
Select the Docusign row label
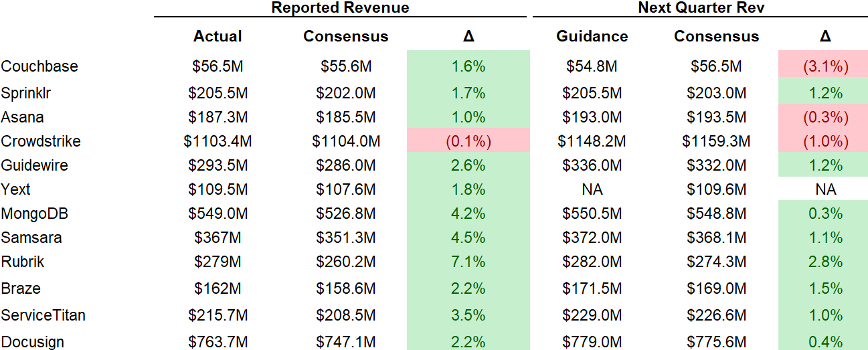pos(33,342)
